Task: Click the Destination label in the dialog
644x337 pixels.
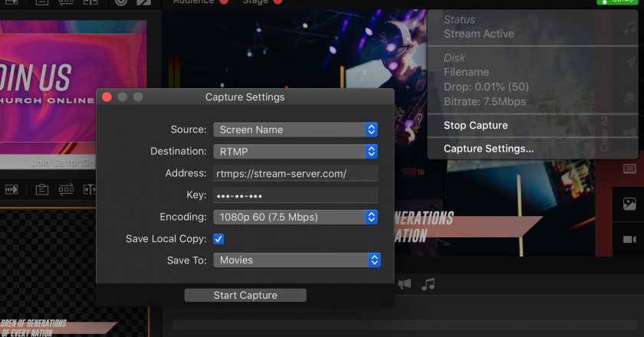Action: click(x=178, y=151)
